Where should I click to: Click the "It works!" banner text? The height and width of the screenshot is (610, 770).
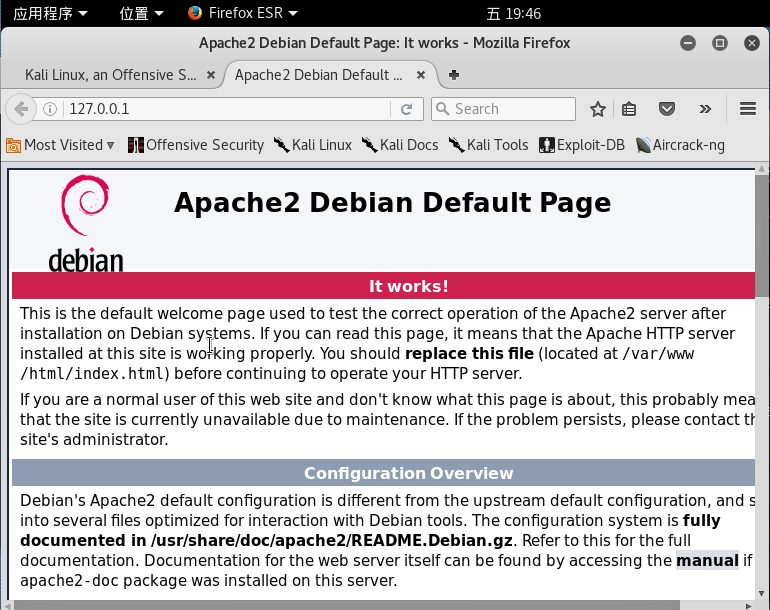(x=409, y=286)
